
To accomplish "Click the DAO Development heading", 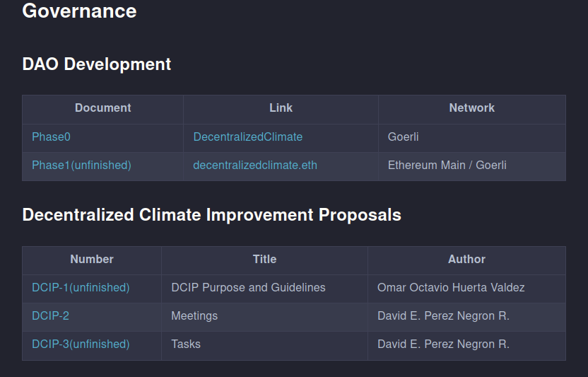I will click(97, 64).
